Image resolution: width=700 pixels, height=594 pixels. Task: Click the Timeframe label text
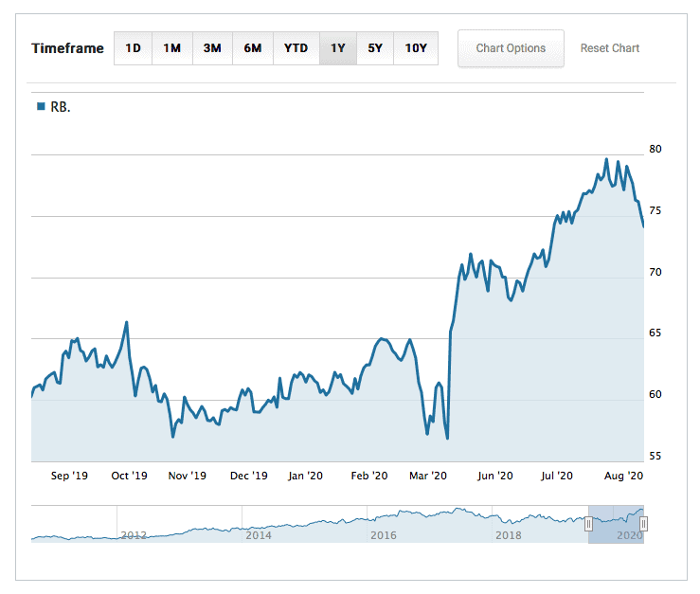pyautogui.click(x=67, y=48)
